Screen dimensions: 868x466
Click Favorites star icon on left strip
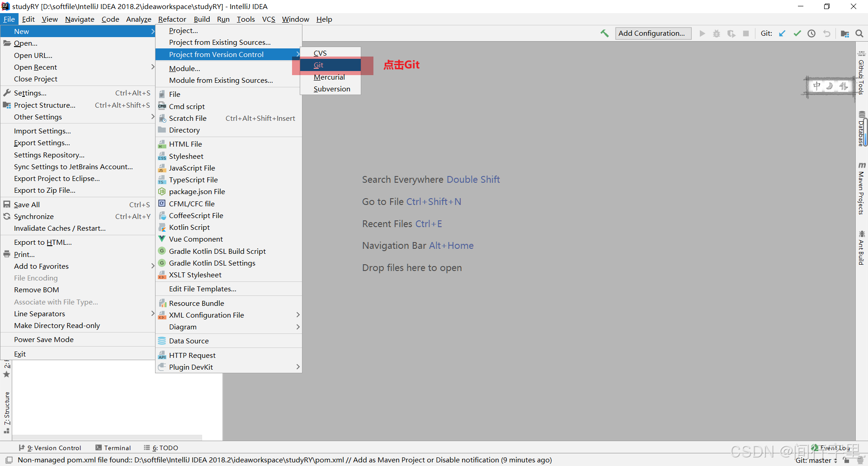coord(6,375)
